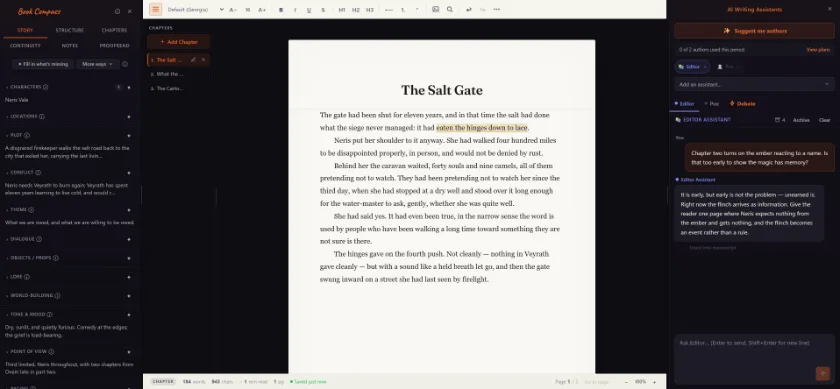Apply underline formatting
The width and height of the screenshot is (840, 389).
pos(309,10)
